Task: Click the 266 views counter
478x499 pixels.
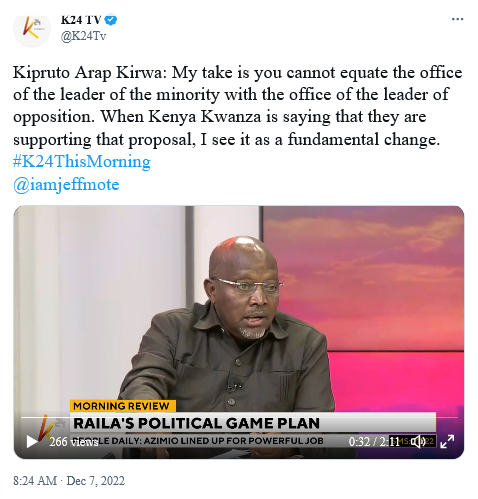Action: [74, 442]
